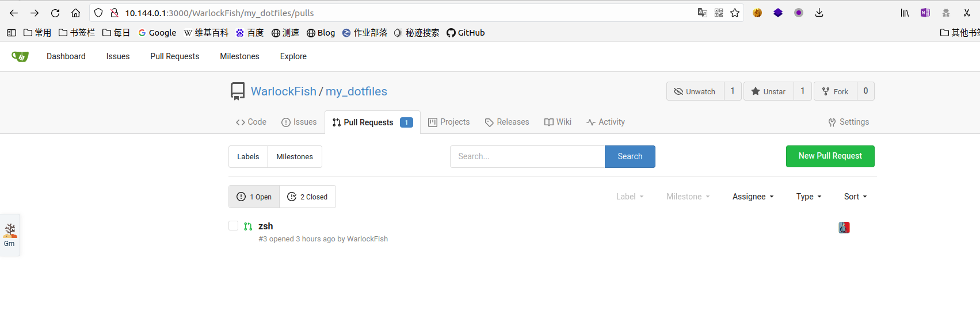Open the 维基百科 bookmark

[206, 33]
